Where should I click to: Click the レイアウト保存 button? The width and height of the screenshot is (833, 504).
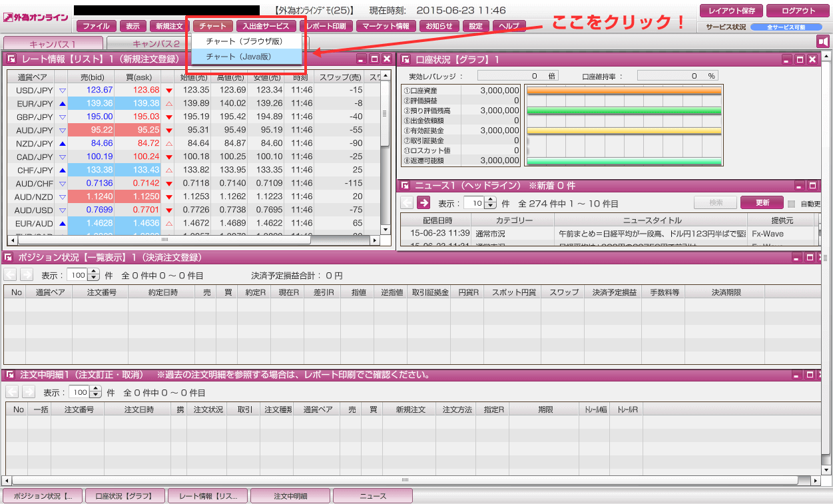(x=731, y=11)
